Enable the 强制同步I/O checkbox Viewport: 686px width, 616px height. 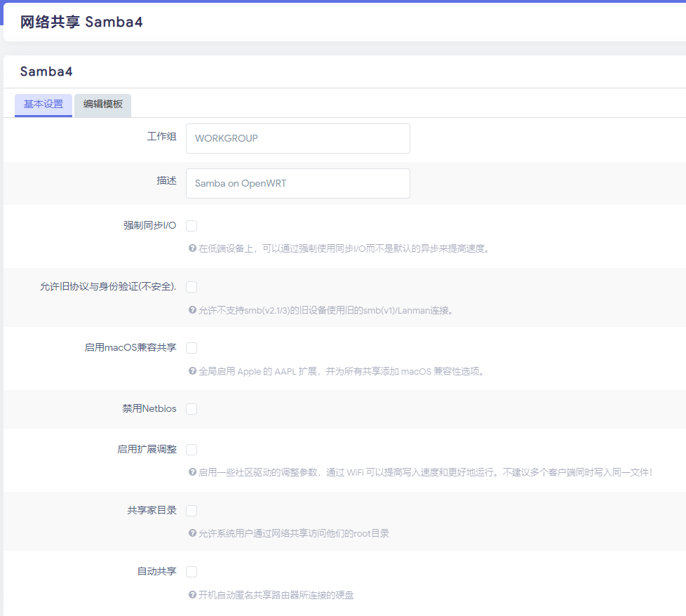[x=191, y=225]
